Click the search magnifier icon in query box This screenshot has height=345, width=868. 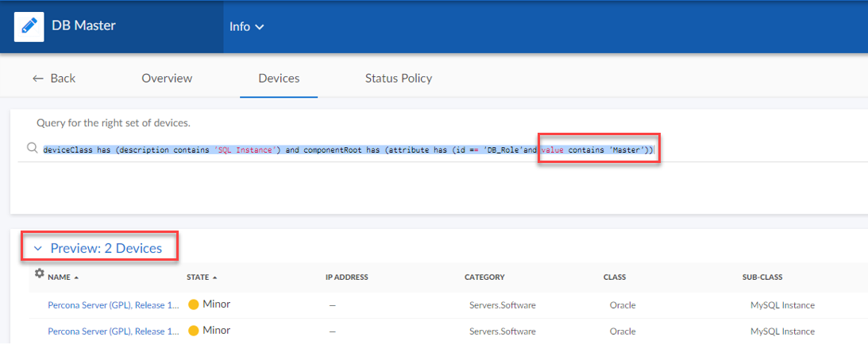(32, 149)
